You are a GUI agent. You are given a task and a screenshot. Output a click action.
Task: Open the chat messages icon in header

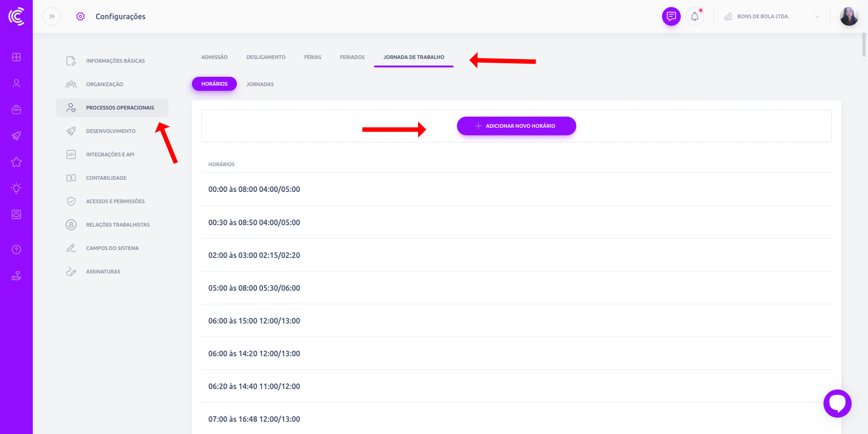[671, 16]
